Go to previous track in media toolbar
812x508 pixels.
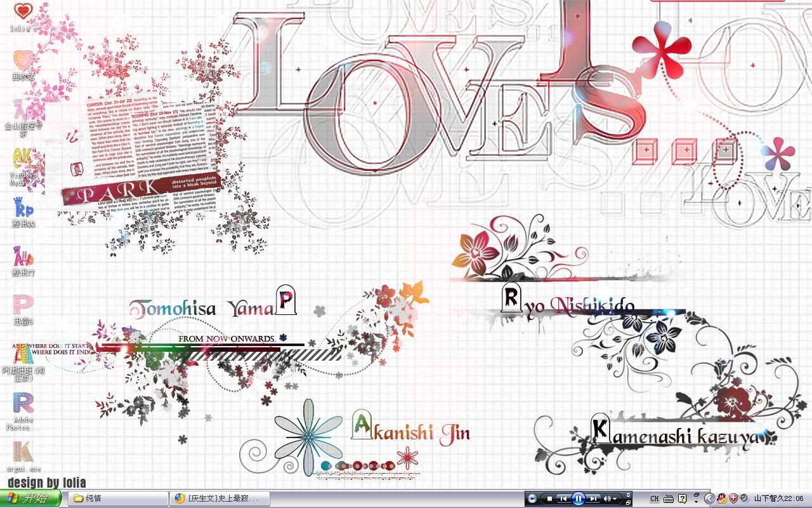click(563, 499)
